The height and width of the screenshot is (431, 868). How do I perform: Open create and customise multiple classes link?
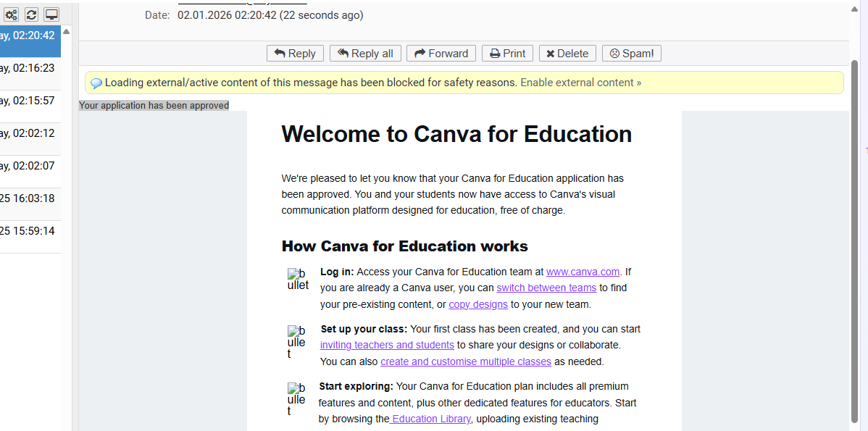click(465, 361)
